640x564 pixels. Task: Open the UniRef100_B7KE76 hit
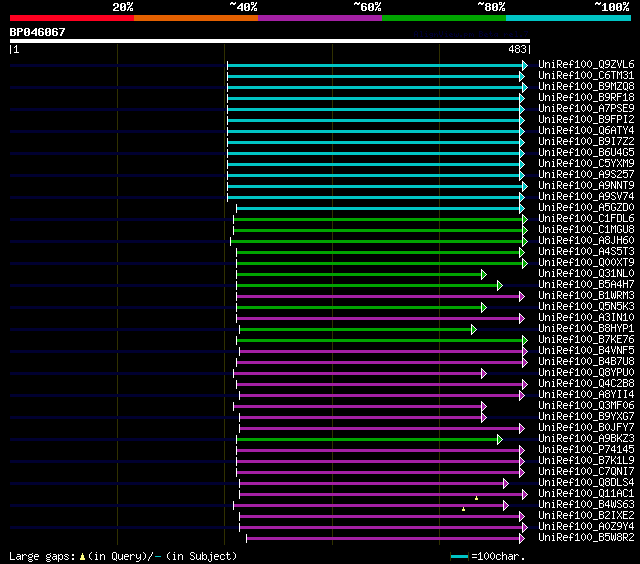pyautogui.click(x=586, y=340)
